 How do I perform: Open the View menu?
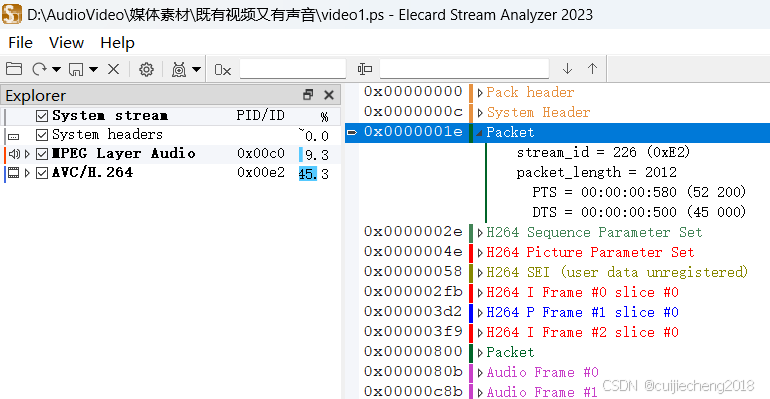pyautogui.click(x=66, y=43)
